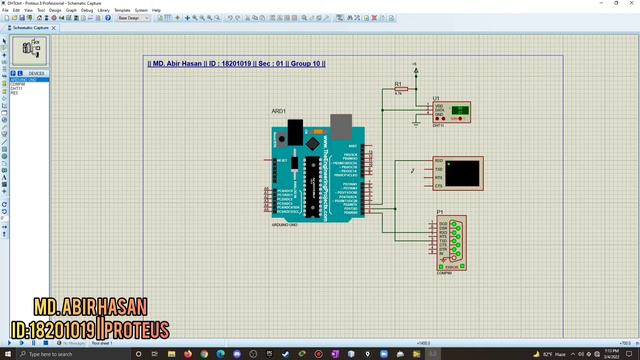Viewport: 640px width, 360px height.
Task: Click the 'L' Manage Libraries button
Action: [20, 73]
